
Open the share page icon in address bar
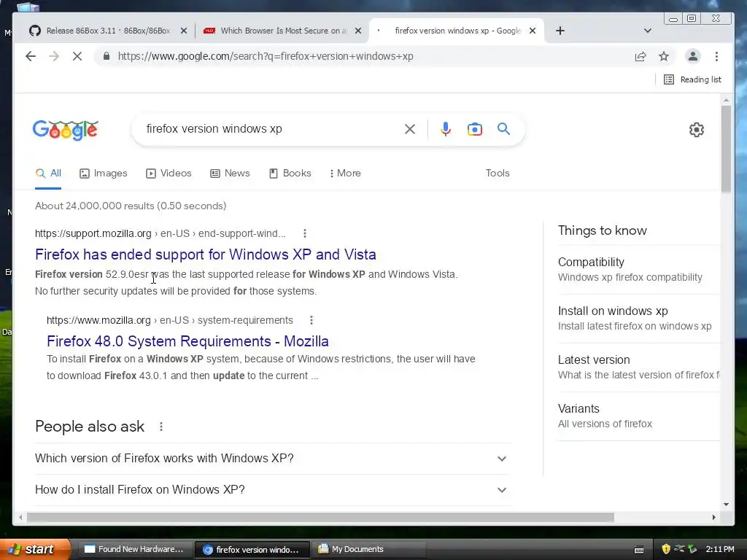640,56
